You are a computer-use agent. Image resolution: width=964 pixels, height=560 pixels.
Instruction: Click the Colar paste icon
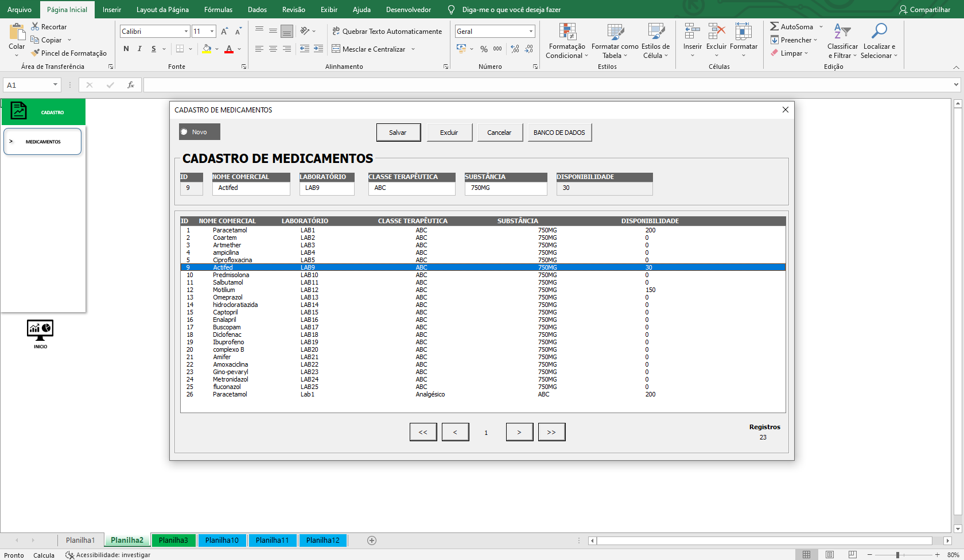tap(17, 33)
